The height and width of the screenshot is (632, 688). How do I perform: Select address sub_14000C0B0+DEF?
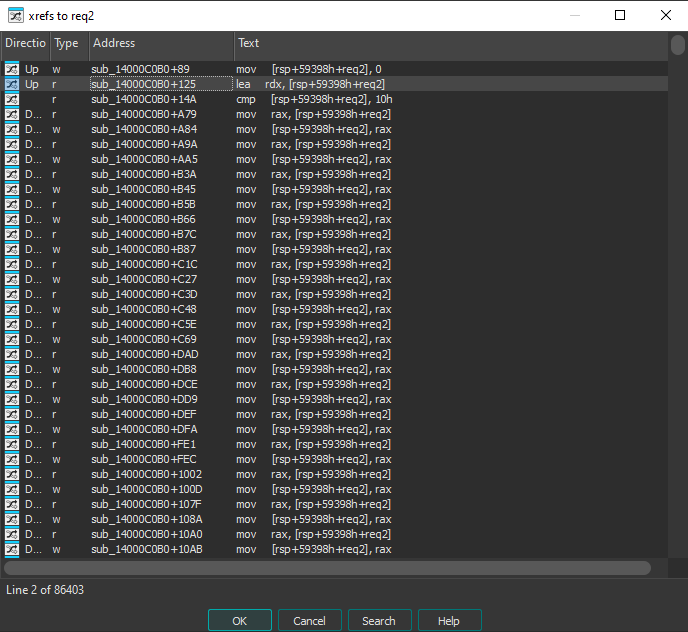(x=144, y=414)
